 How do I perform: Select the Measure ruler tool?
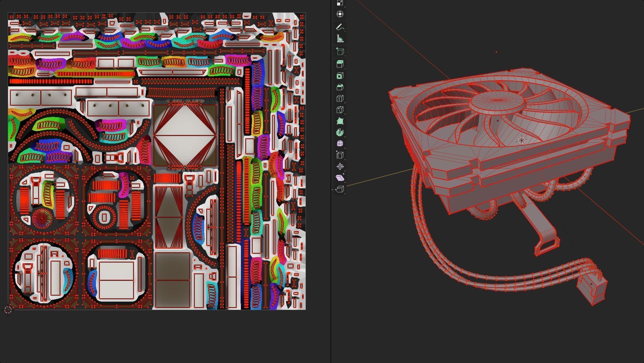[340, 39]
